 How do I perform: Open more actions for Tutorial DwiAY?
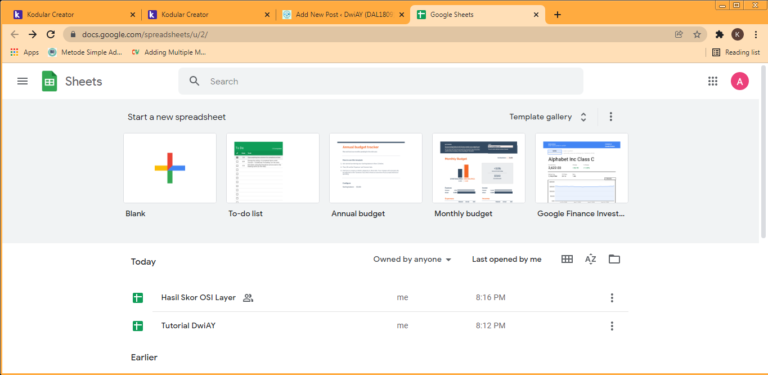[611, 326]
